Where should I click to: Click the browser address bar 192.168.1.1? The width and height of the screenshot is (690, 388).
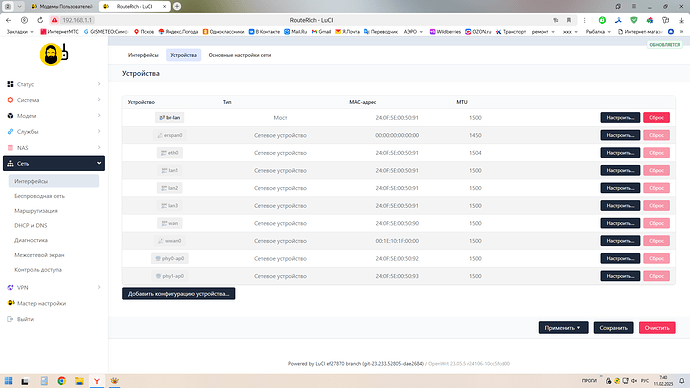point(77,20)
